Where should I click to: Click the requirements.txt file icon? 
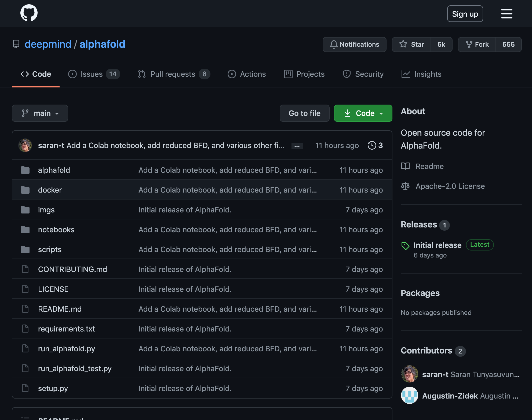click(25, 329)
